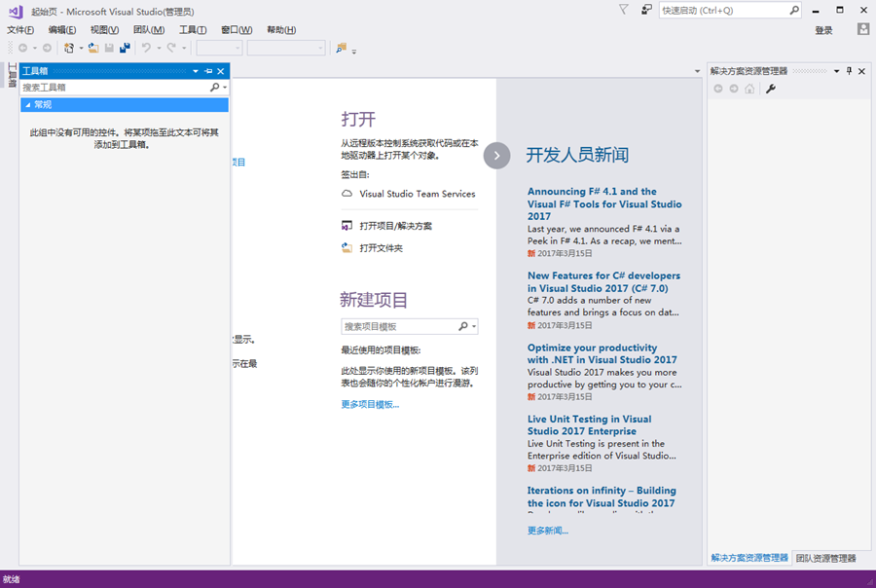
Task: Click the round arrow button beside 开发人员新闻
Action: tap(496, 155)
